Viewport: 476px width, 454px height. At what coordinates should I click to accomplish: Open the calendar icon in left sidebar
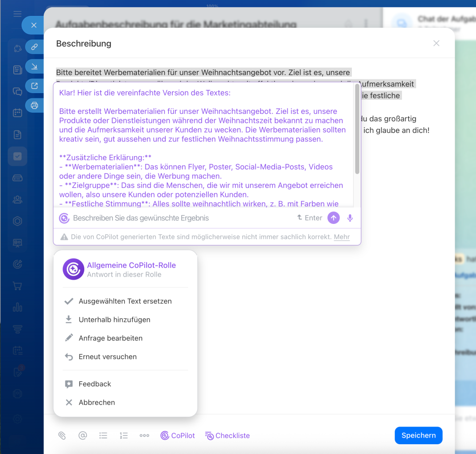[17, 113]
